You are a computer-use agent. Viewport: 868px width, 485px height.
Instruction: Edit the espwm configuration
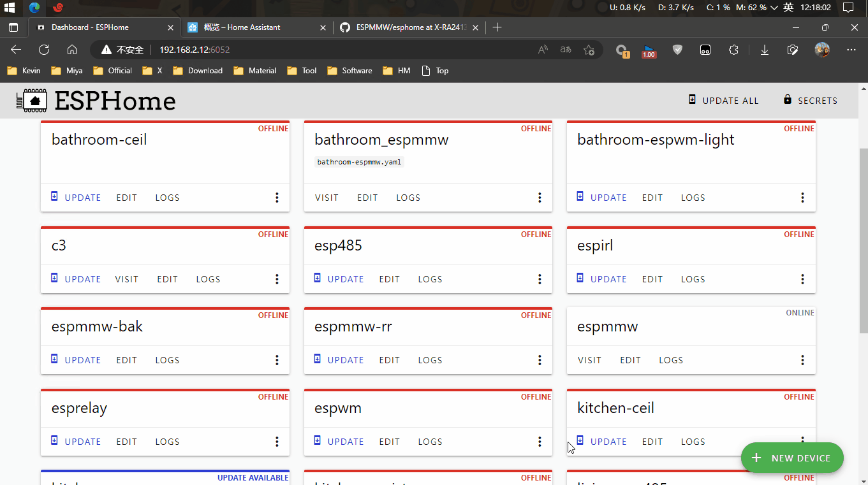tap(390, 442)
